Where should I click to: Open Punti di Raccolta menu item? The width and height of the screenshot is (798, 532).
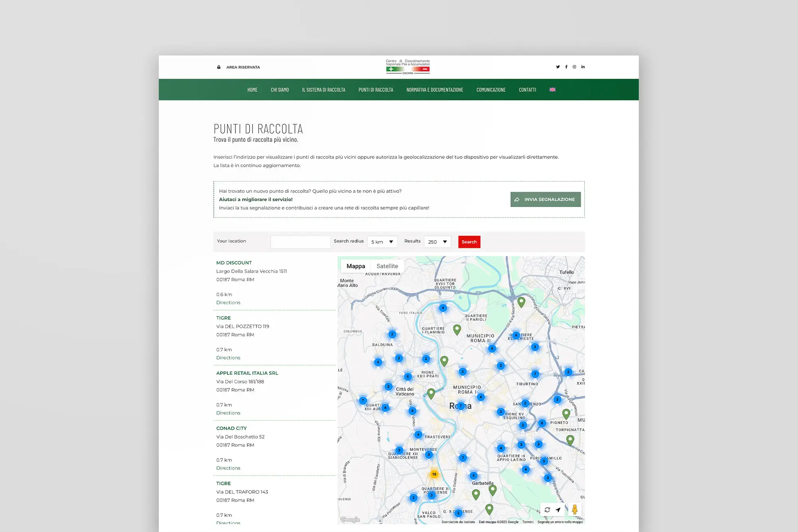(x=375, y=90)
